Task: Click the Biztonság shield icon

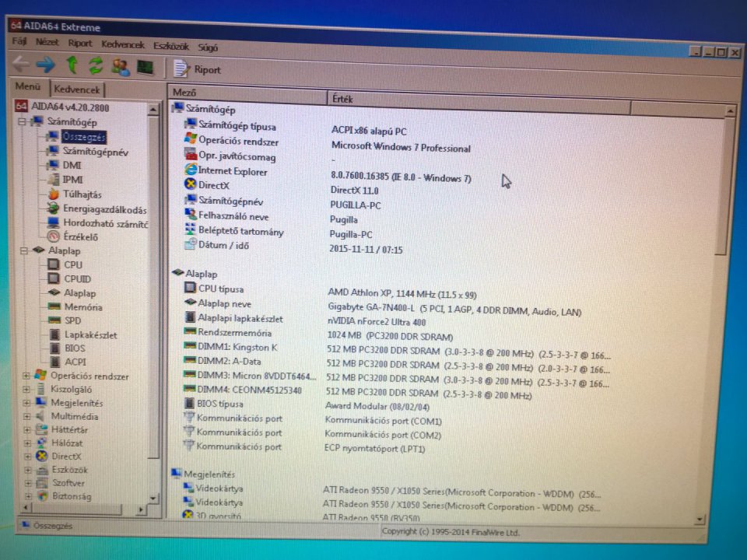Action: point(43,496)
